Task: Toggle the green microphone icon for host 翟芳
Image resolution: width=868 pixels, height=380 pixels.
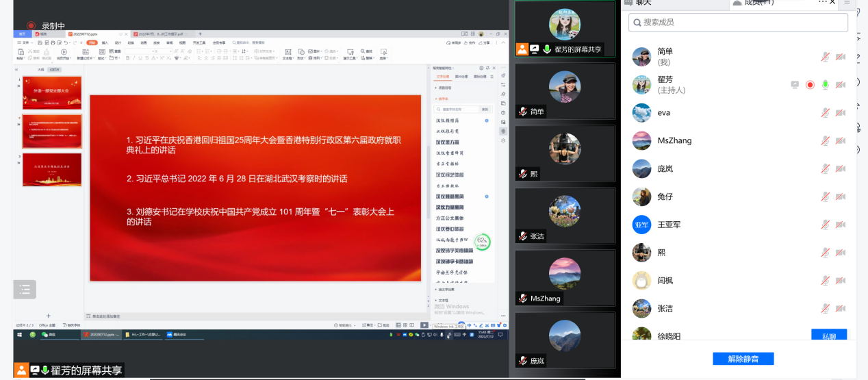Action: (826, 85)
